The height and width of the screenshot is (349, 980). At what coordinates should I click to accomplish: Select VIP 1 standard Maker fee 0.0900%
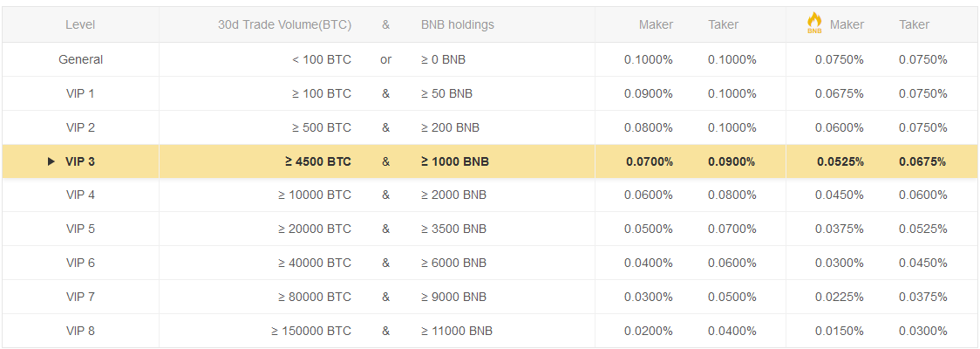coord(649,94)
